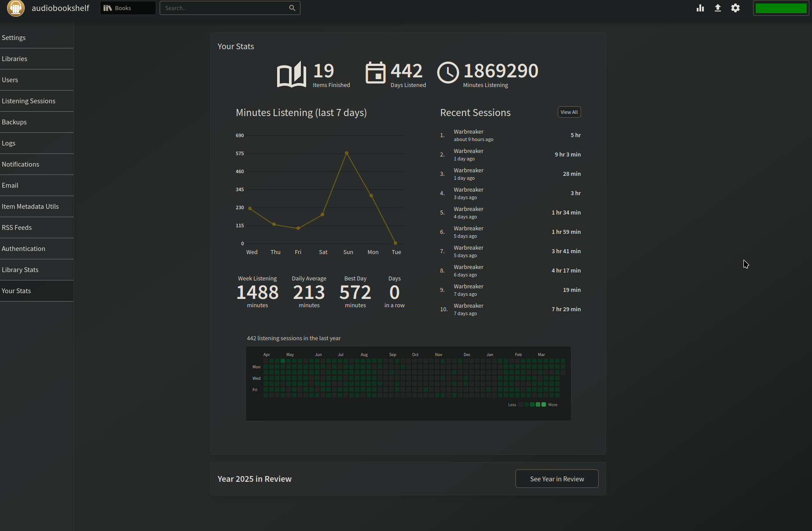Click See Year in Review button

(x=557, y=479)
